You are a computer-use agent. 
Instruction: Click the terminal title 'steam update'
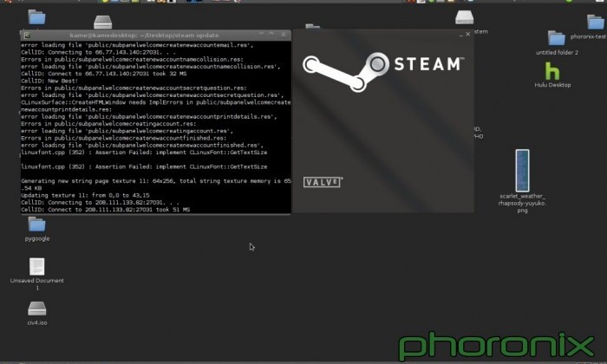pyautogui.click(x=196, y=36)
